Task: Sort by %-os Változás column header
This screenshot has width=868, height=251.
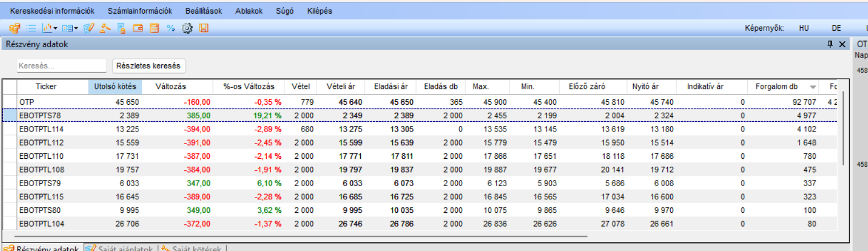Action: pyautogui.click(x=248, y=87)
